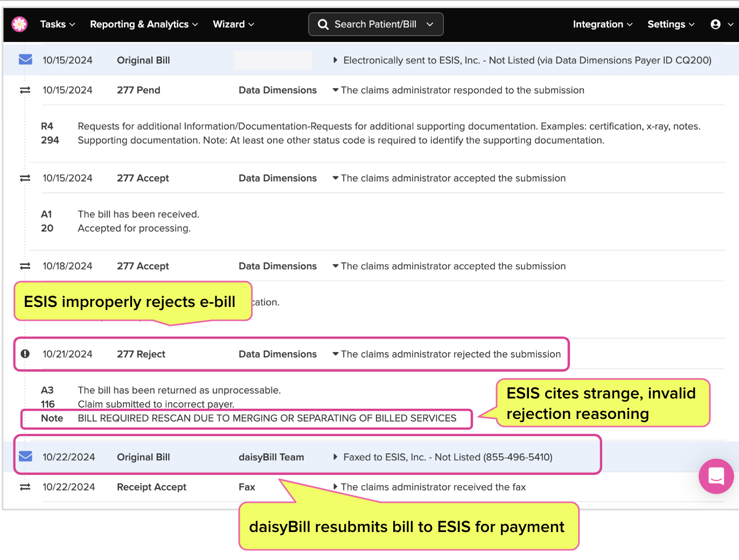The image size is (739, 560).
Task: Click transfer arrows icon on Receipt Accept row
Action: 25,487
